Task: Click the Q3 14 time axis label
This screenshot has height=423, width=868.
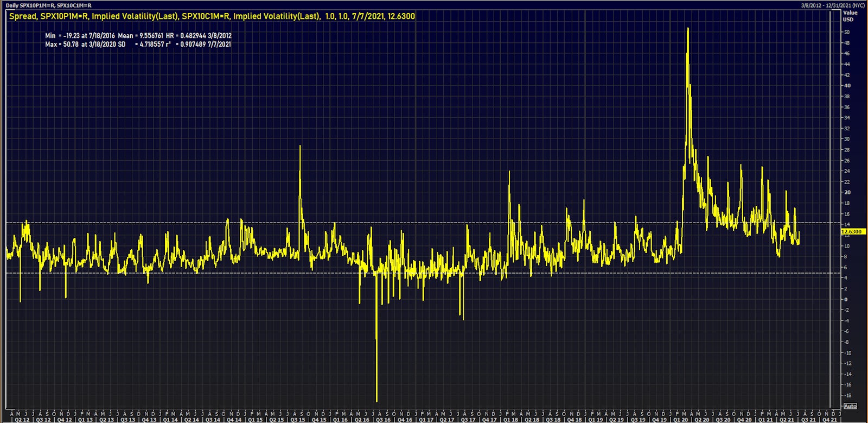Action: [213, 420]
